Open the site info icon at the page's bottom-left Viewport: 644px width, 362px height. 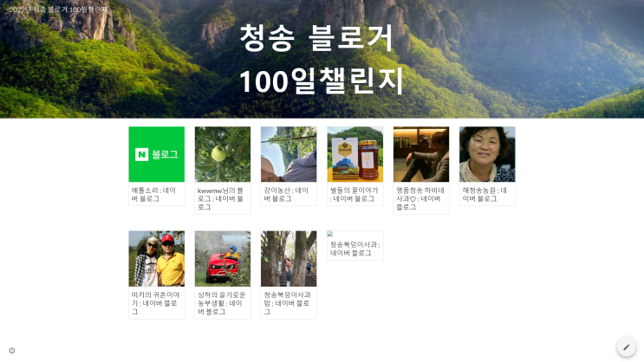[x=12, y=351]
